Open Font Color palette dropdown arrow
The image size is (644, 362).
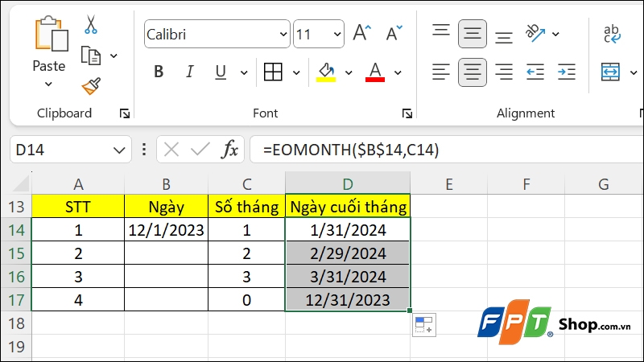(x=398, y=73)
